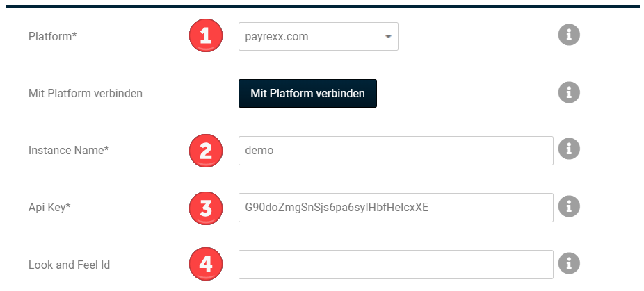This screenshot has width=644, height=291.
Task: Click info icon for Look and Feel Id
Action: click(x=569, y=263)
